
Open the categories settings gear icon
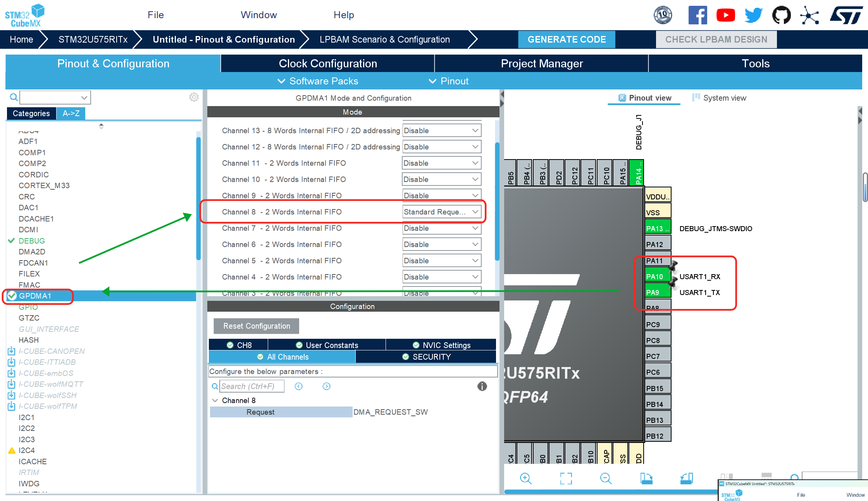[194, 97]
